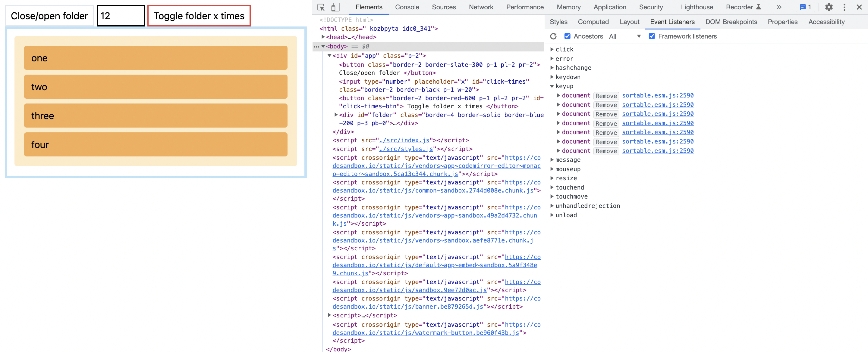Image resolution: width=868 pixels, height=352 pixels.
Task: Open DevTools settings gear
Action: pyautogui.click(x=829, y=7)
